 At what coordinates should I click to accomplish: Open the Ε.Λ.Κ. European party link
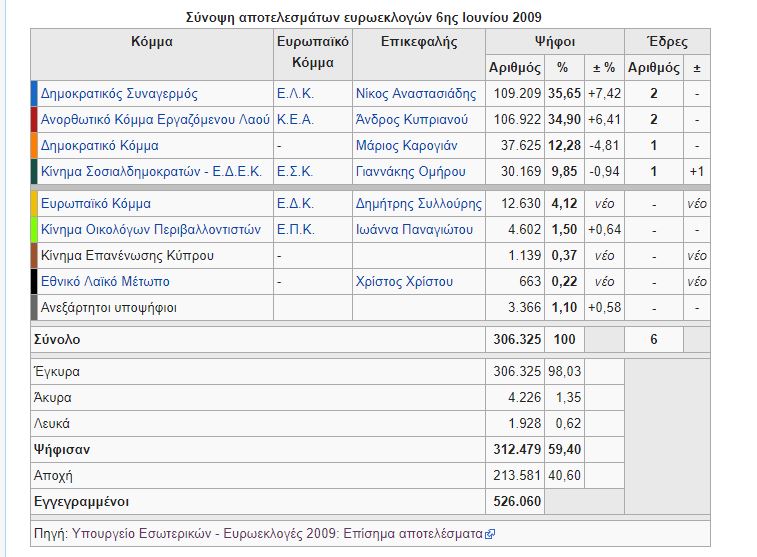point(295,94)
